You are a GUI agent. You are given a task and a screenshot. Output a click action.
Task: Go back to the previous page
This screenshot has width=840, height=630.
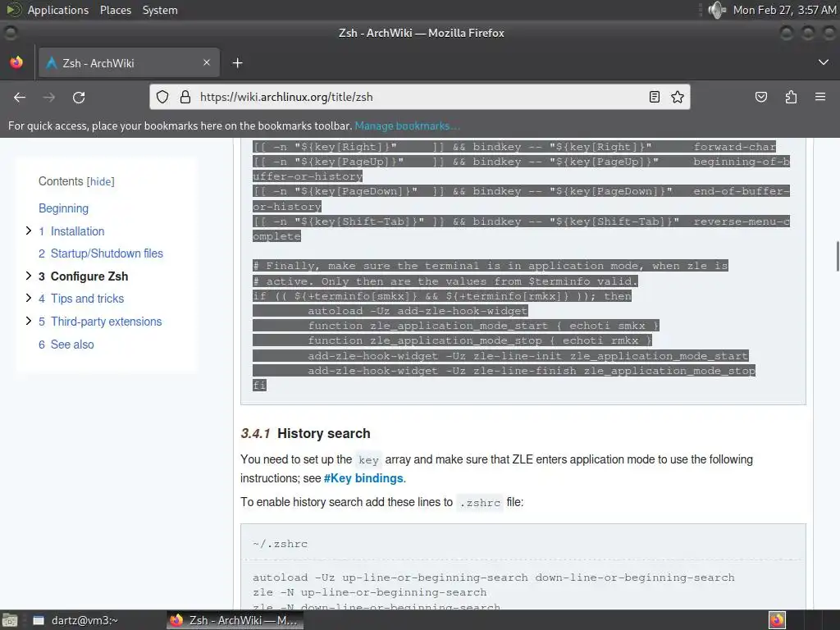point(20,97)
